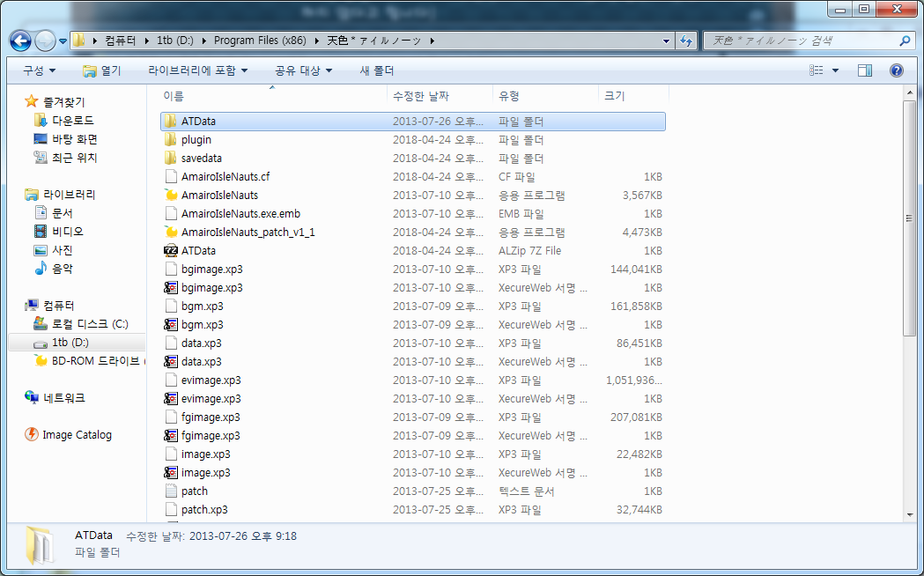Viewport: 924px width, 576px height.
Task: Select image.xp3 XecureWeb signature file icon
Action: [x=170, y=472]
